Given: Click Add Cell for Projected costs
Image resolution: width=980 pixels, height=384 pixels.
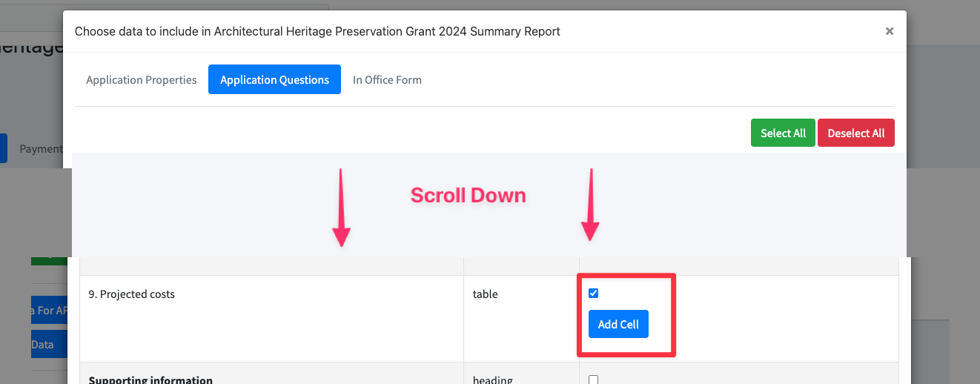Looking at the screenshot, I should click(x=618, y=325).
